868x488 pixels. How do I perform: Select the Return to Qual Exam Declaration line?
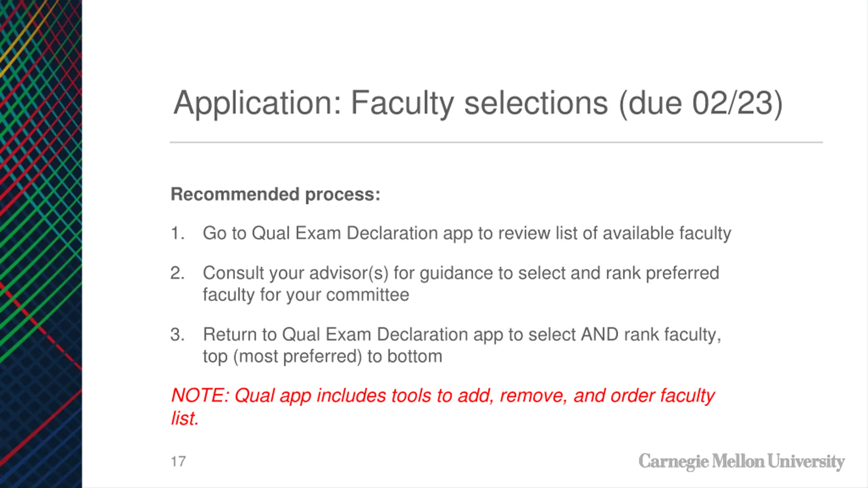coord(462,335)
